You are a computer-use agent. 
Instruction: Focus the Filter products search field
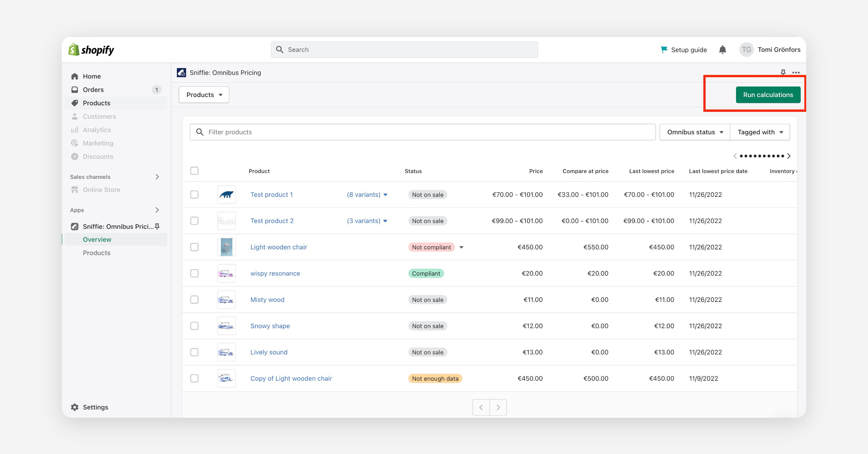coord(422,132)
